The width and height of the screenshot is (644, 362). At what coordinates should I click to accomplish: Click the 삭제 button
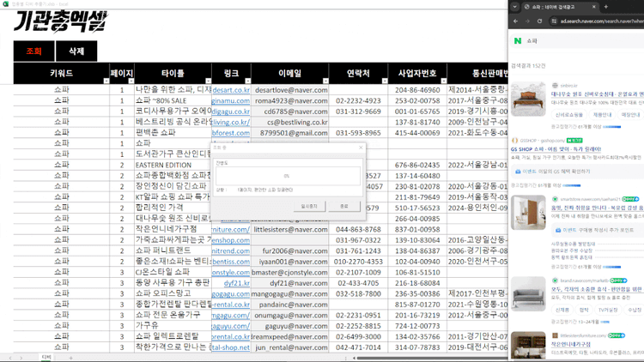[76, 51]
